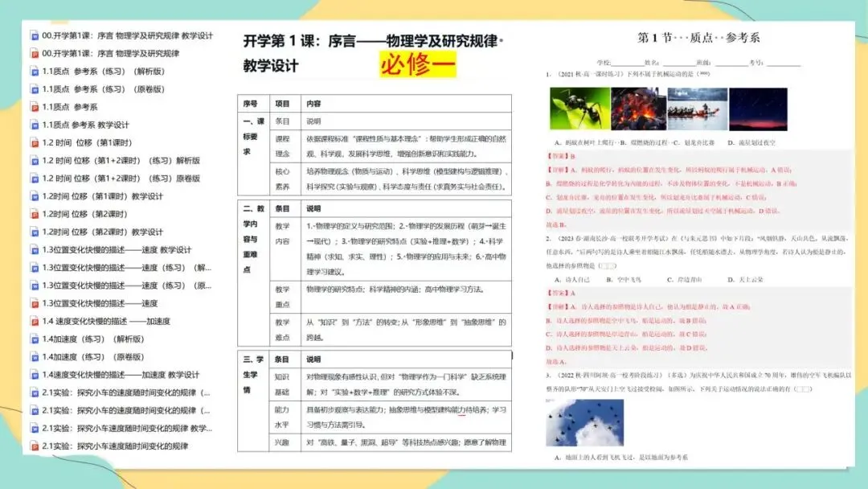Click the dragon boat photo in question 1

click(698, 109)
